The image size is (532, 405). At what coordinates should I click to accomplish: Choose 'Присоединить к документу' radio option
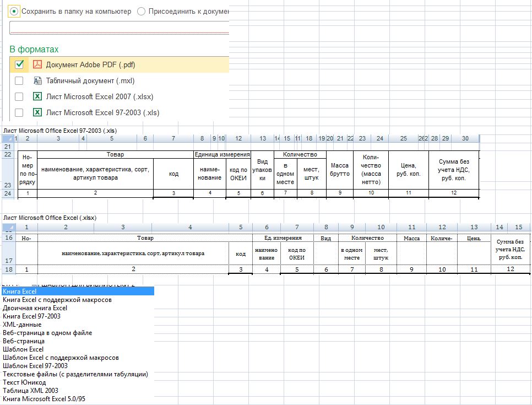point(141,12)
